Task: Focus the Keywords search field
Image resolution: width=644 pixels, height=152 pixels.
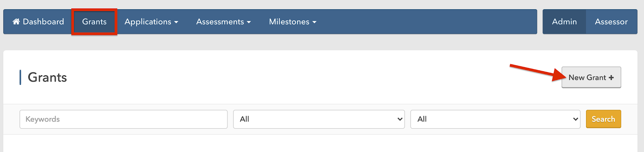Action: click(x=124, y=119)
